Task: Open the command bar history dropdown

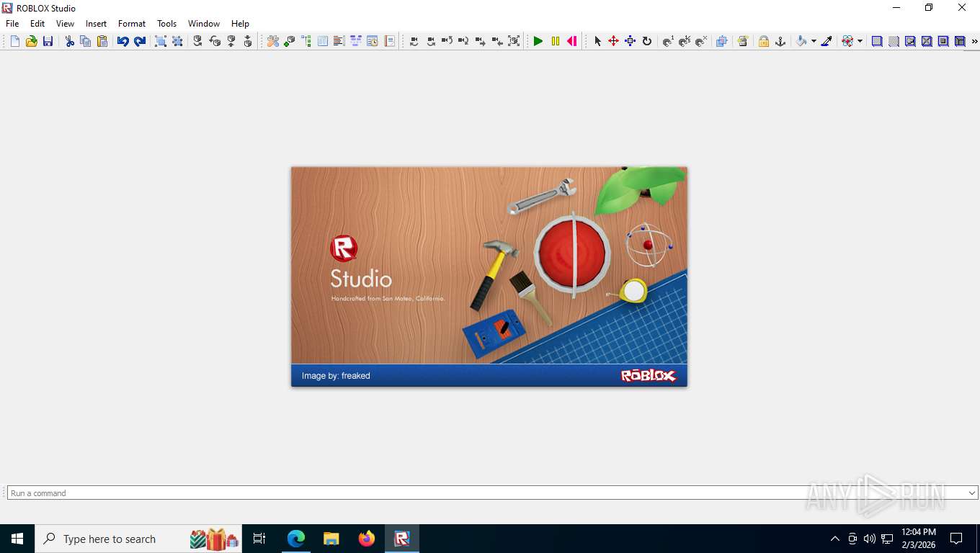Action: pyautogui.click(x=972, y=493)
